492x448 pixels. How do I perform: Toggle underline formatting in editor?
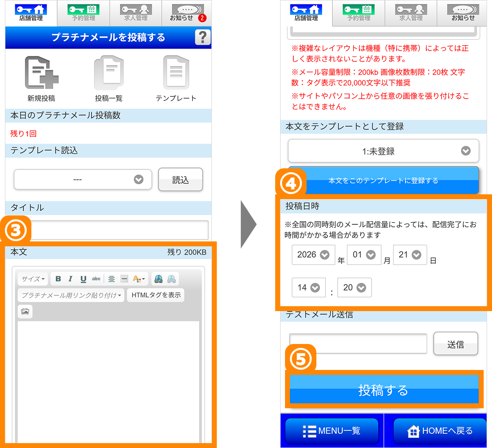[x=83, y=279]
